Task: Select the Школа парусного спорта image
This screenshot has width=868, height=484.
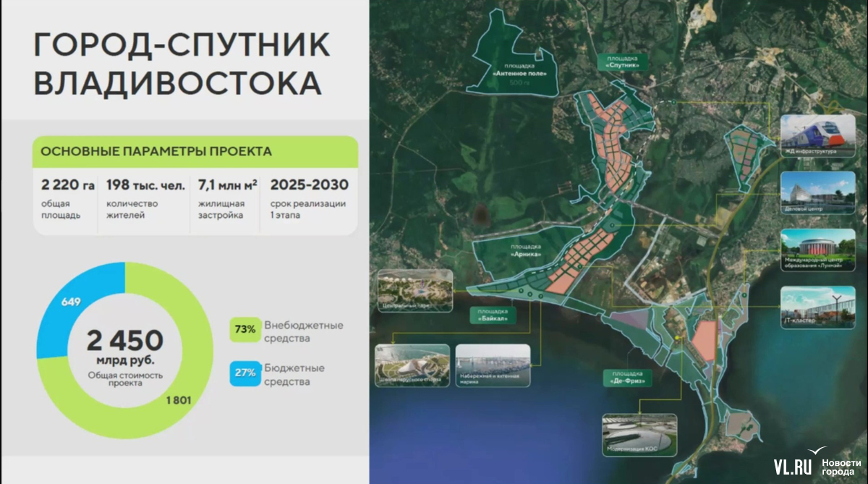Action: point(412,364)
